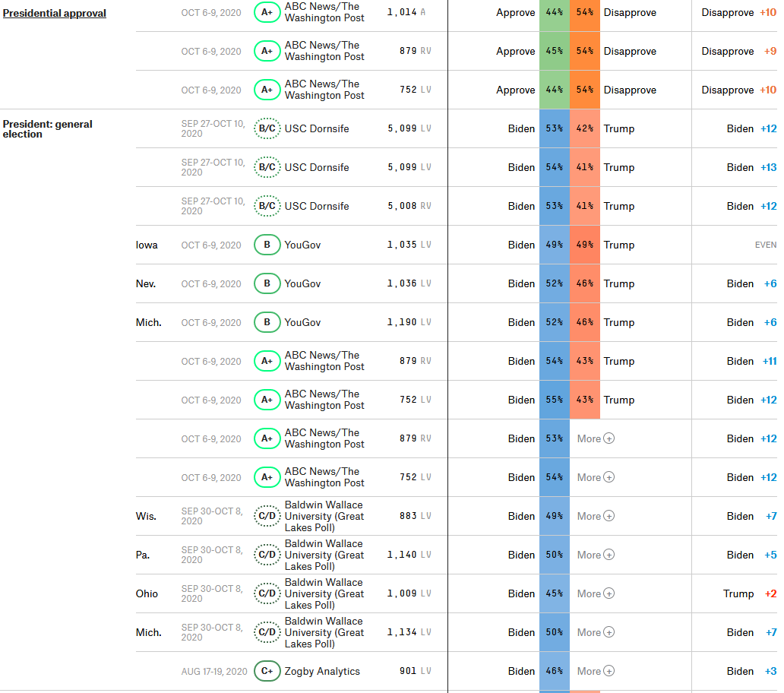The width and height of the screenshot is (784, 693).
Task: Click the B grade badge for the Nevada YouGov poll
Action: coord(267,283)
